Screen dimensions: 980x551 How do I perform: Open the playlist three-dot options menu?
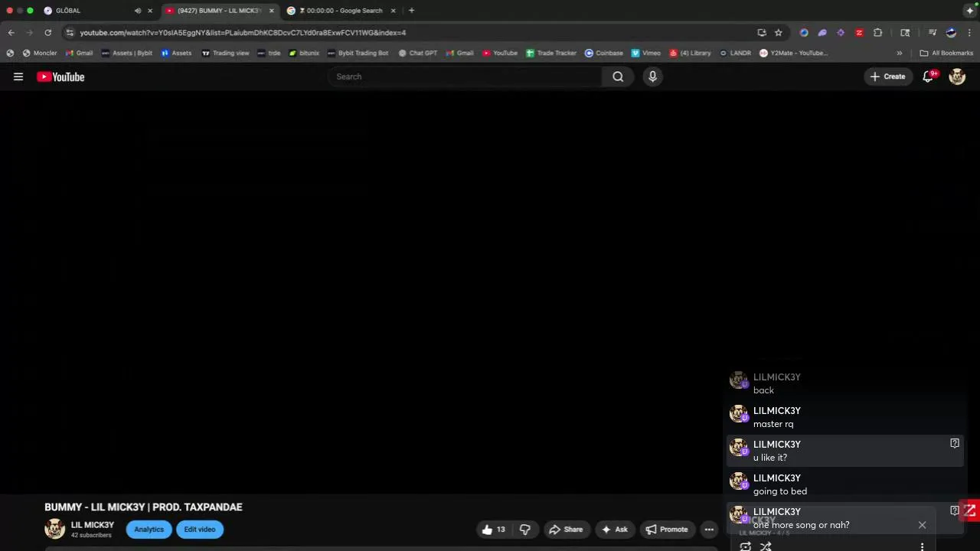[922, 546]
